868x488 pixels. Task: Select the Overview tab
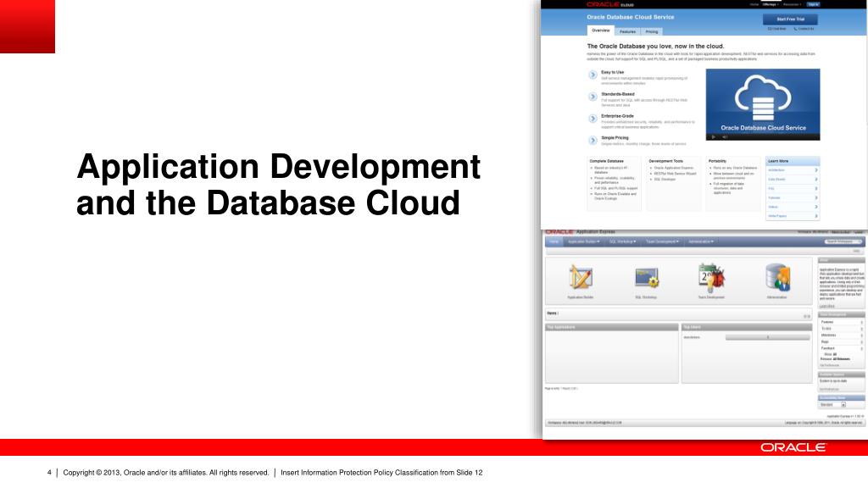[x=600, y=30]
